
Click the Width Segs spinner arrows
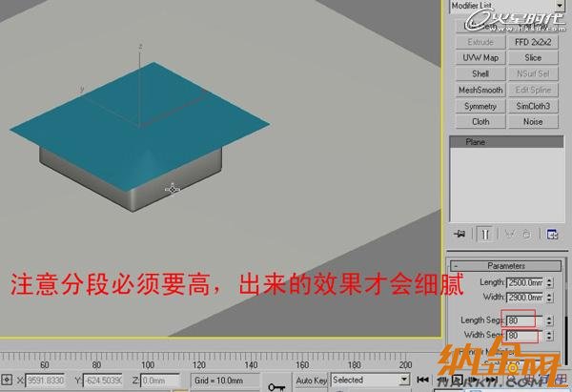tap(550, 336)
